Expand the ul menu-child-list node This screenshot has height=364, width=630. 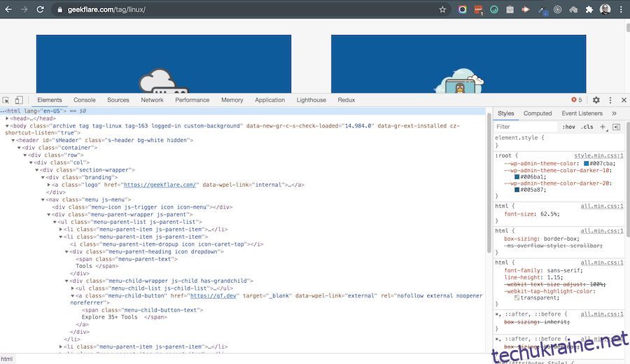(x=73, y=288)
